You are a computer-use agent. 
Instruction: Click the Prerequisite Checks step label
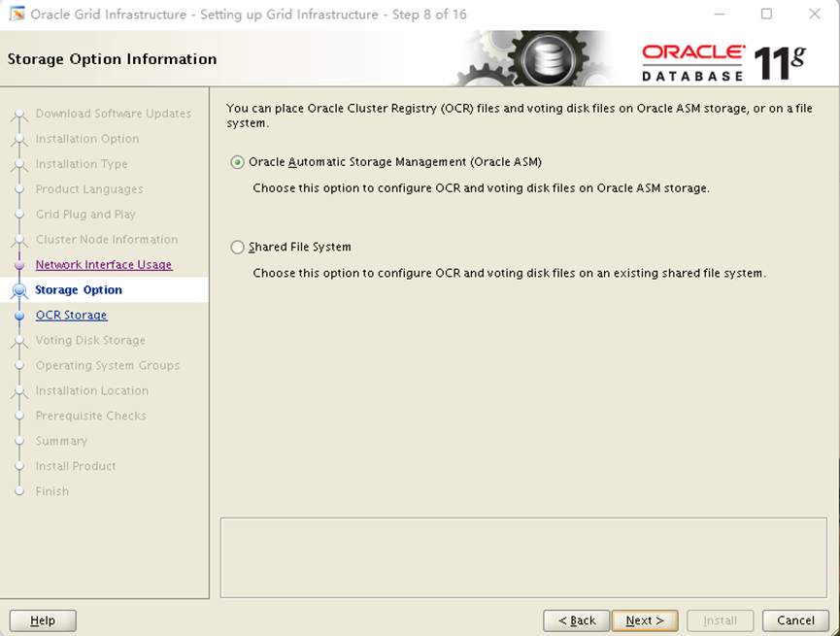(91, 416)
